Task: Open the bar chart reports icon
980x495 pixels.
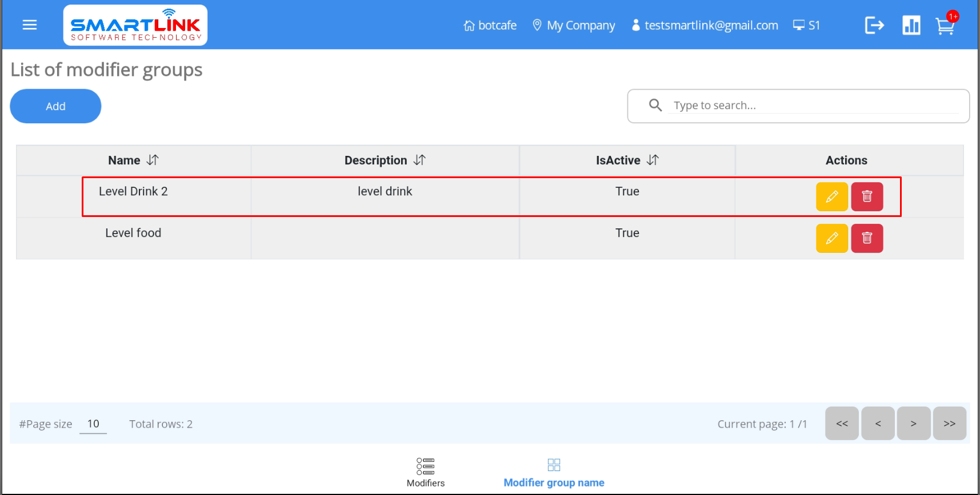Action: pyautogui.click(x=911, y=25)
